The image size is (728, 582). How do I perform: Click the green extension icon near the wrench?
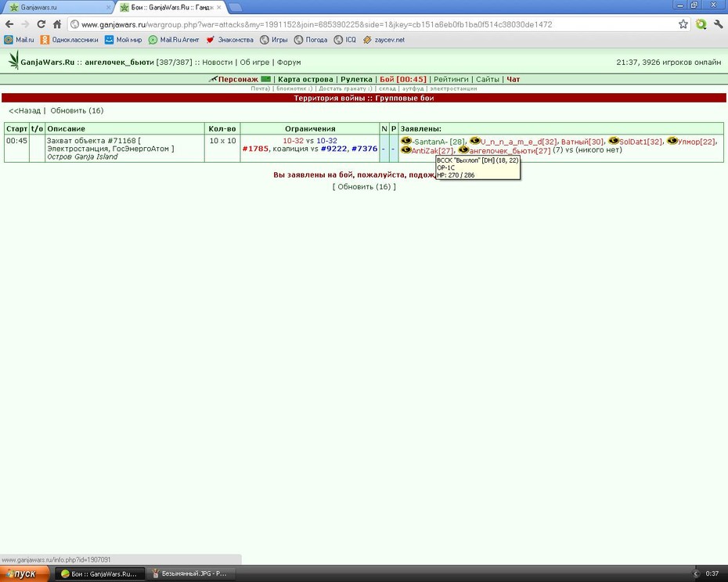(701, 24)
